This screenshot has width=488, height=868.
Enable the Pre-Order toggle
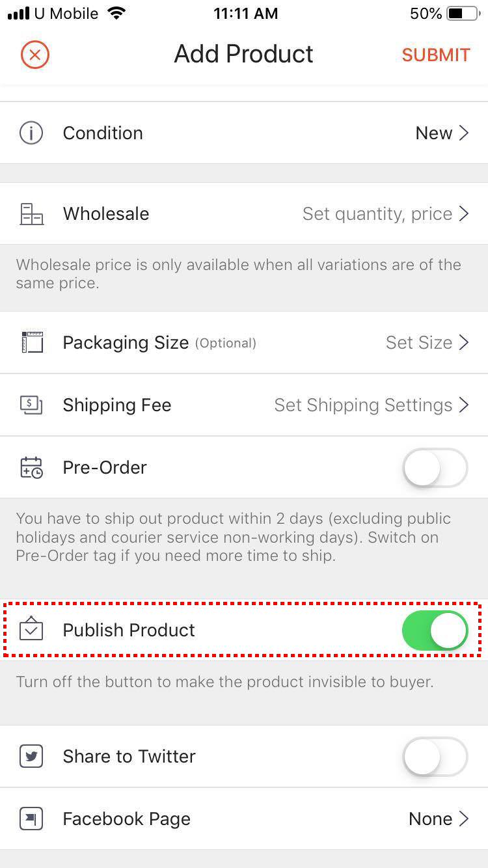[435, 467]
